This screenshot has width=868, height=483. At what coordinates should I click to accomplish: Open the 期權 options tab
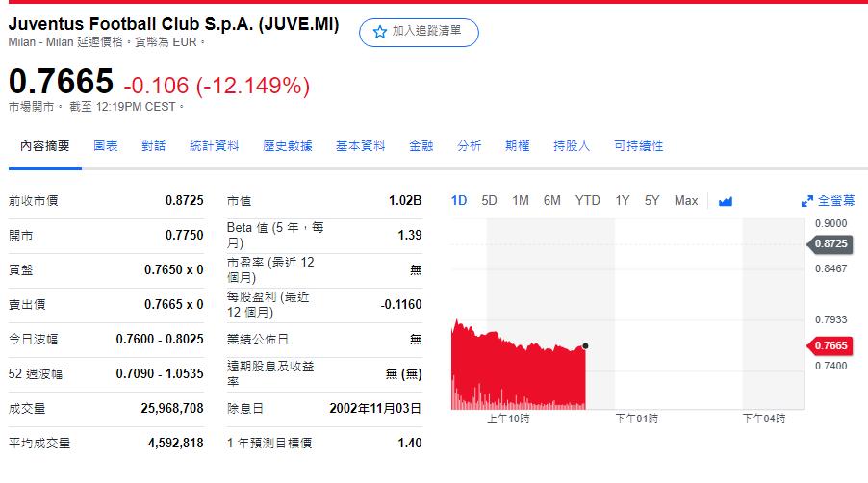(x=517, y=146)
